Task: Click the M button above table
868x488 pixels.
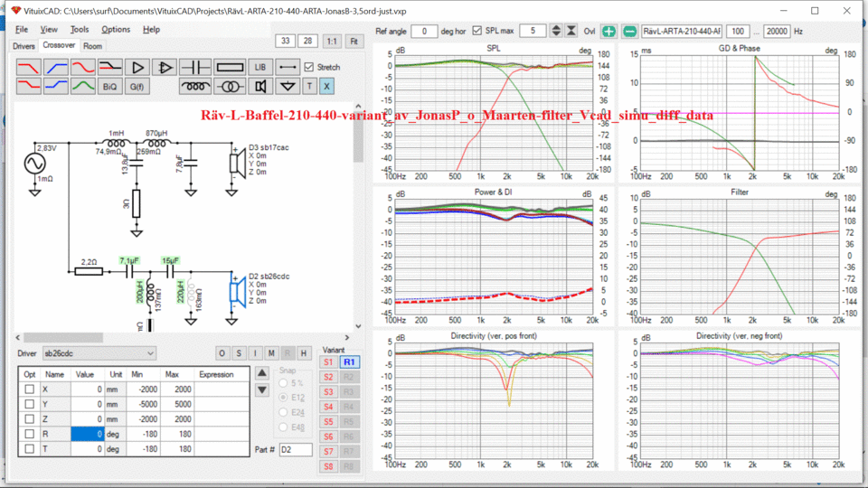Action: click(x=271, y=353)
